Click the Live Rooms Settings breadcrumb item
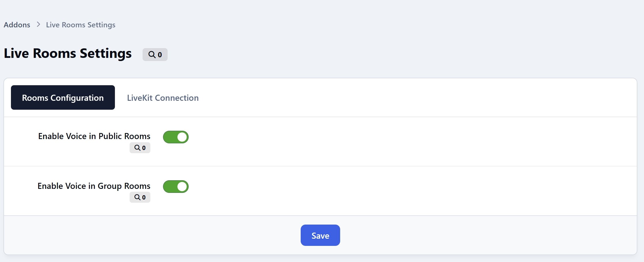This screenshot has height=262, width=644. 81,25
